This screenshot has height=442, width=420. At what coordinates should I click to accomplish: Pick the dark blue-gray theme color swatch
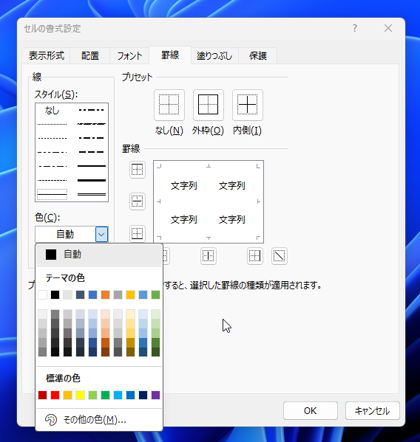pyautogui.click(x=80, y=295)
